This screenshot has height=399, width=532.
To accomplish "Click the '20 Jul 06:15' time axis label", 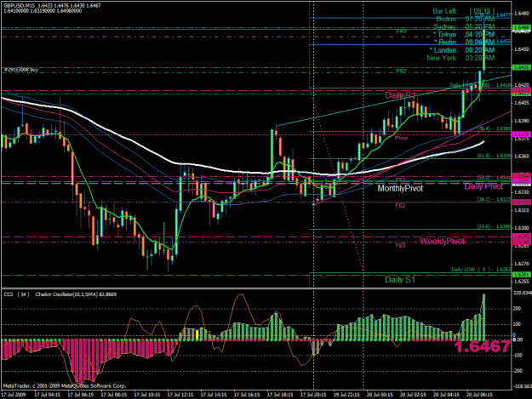I will 479,395.
